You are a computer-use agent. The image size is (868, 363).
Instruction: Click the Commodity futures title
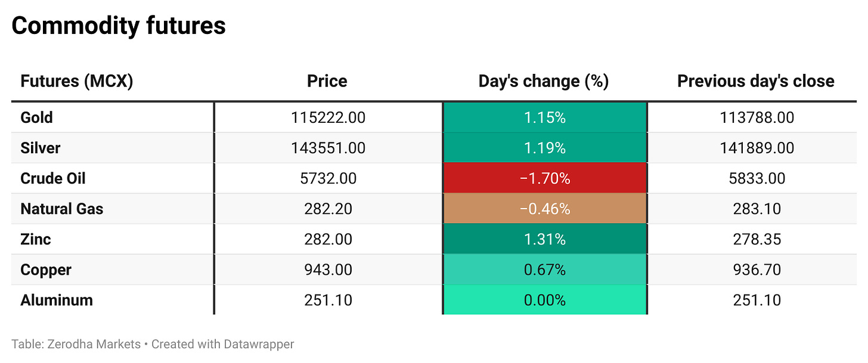point(119,26)
